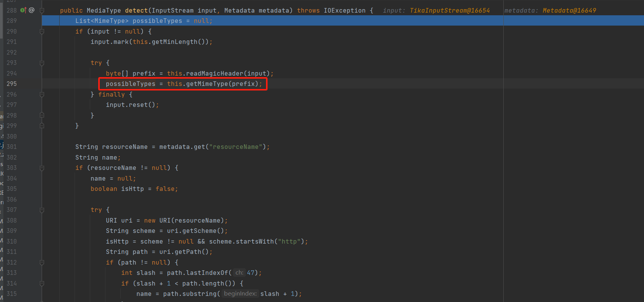
Task: Fold the if (slash + 1 < path.length()) block
Action: (42, 283)
